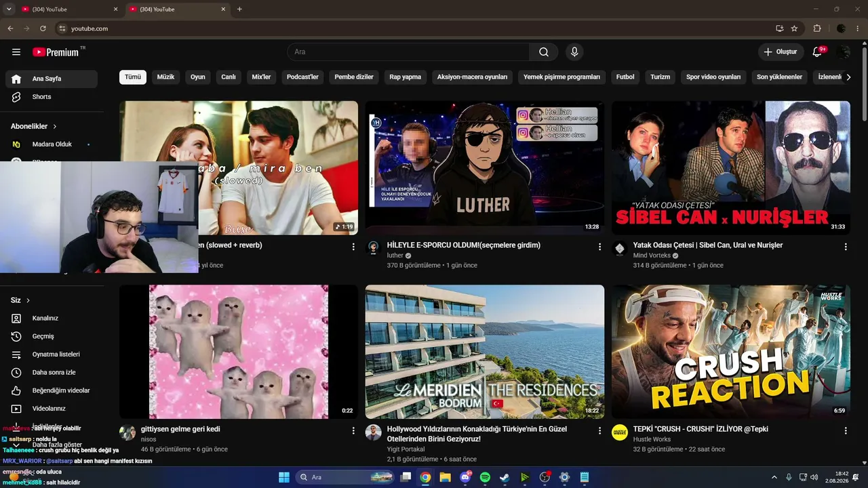This screenshot has height=488, width=868.
Task: Click the Oluştur create button
Action: (781, 52)
